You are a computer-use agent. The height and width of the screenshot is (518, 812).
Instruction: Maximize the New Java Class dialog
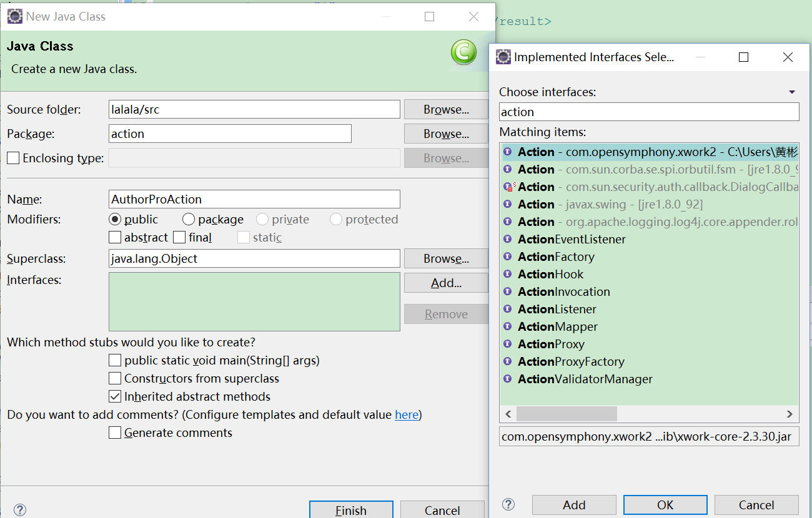[x=429, y=17]
